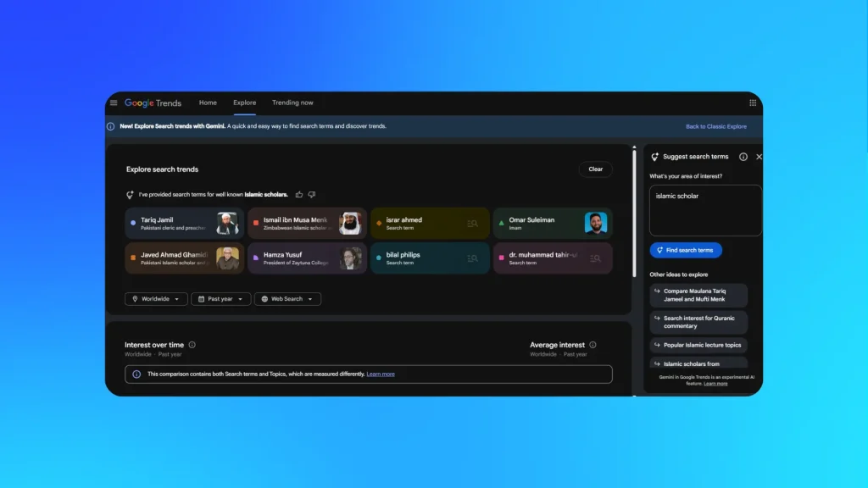The height and width of the screenshot is (488, 868).
Task: Click info icon in comparison notice
Action: pyautogui.click(x=136, y=374)
